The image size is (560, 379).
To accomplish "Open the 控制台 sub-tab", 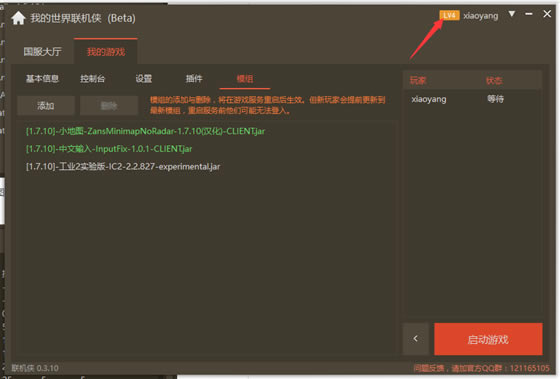I will [x=92, y=79].
